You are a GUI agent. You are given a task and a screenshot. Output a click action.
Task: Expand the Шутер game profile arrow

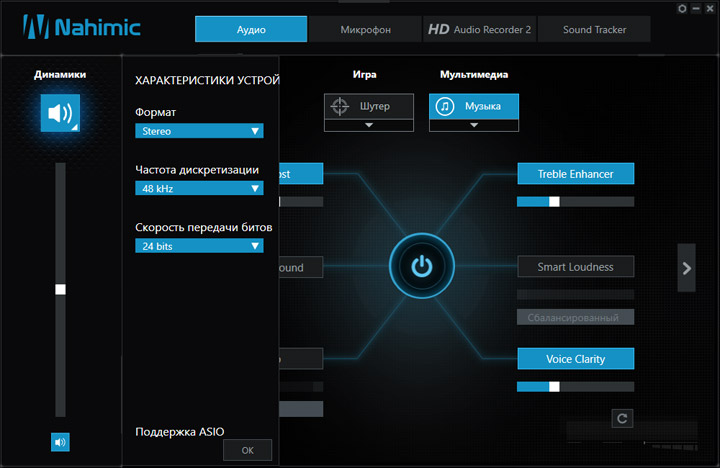pyautogui.click(x=369, y=125)
